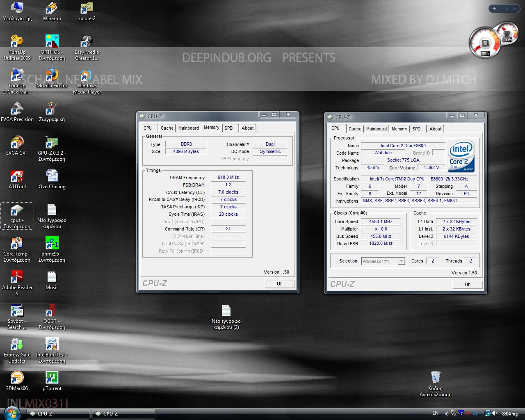This screenshot has width=525, height=420.
Task: Open Mainboard tab in Memory CPU-Z window
Action: point(188,128)
